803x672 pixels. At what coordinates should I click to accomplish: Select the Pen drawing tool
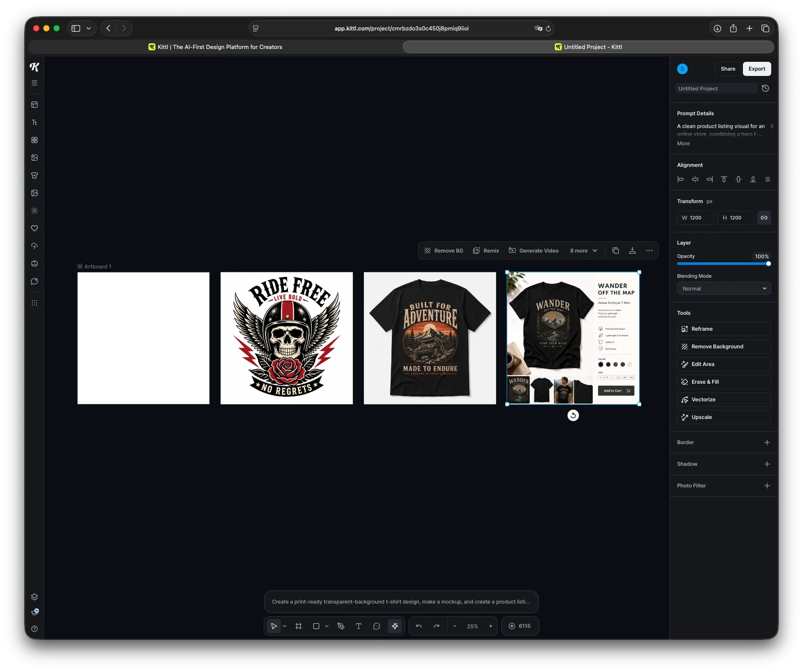341,626
